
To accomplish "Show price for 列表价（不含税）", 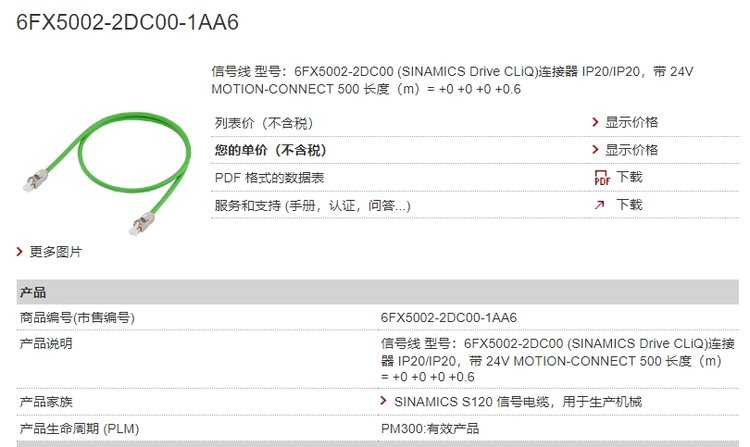I will click(631, 122).
